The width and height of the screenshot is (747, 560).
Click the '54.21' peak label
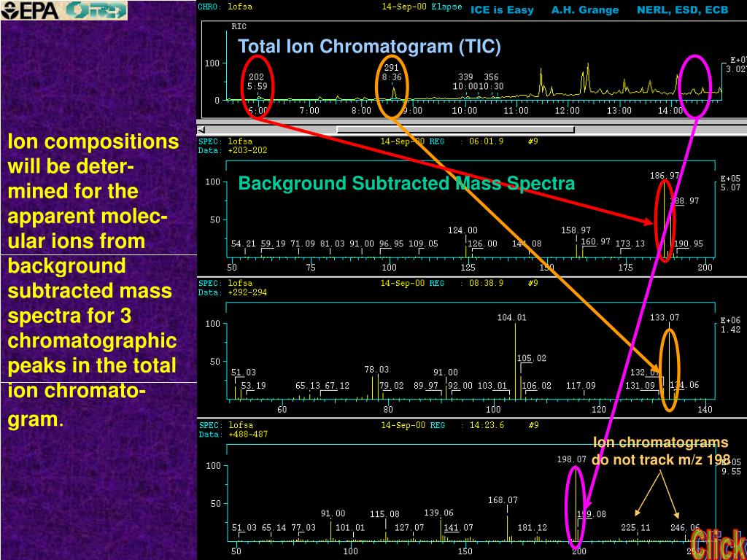[244, 244]
